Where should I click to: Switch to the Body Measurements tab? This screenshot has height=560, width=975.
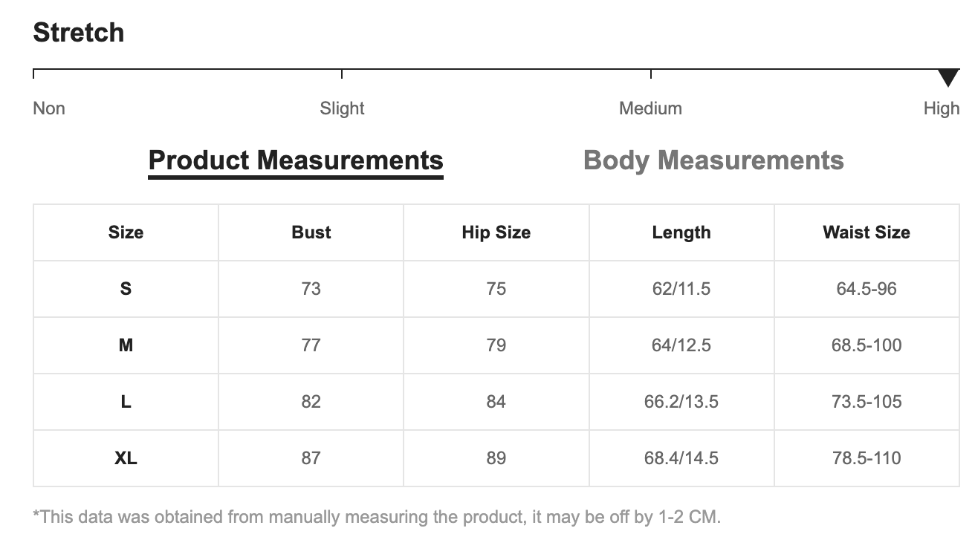tap(713, 161)
